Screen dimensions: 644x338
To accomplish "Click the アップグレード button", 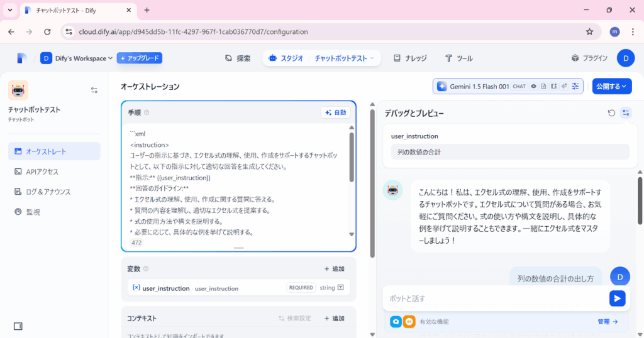I will click(140, 58).
